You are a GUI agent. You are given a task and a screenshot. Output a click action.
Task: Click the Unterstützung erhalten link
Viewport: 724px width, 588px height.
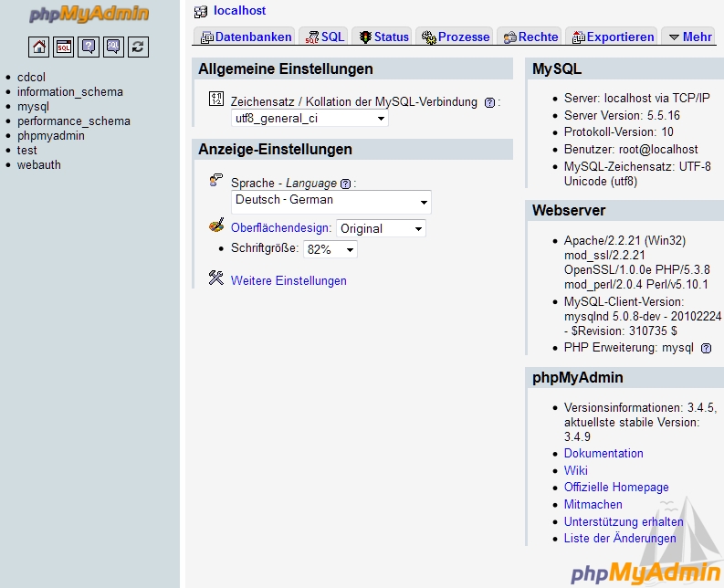click(624, 521)
